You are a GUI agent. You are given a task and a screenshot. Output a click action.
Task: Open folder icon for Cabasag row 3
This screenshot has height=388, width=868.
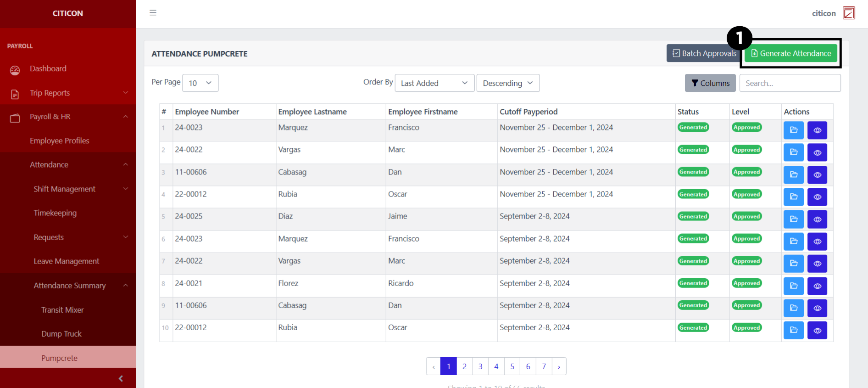(x=793, y=175)
